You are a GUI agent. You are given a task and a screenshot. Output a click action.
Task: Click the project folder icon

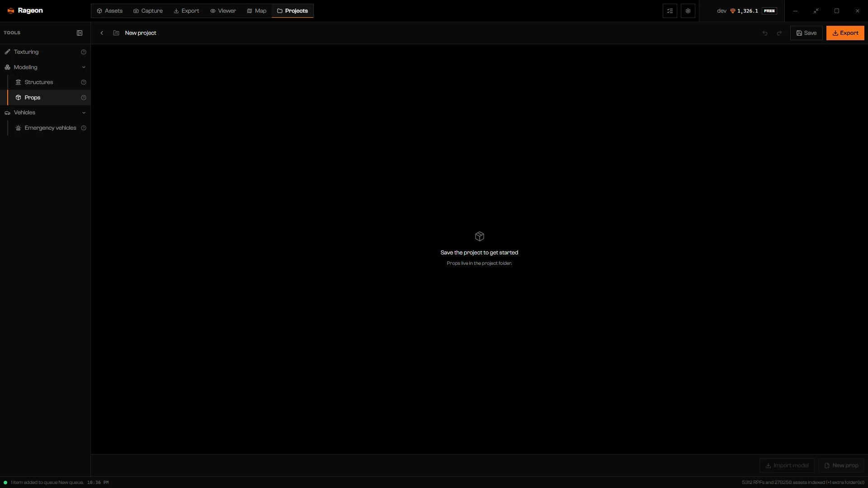coord(116,33)
